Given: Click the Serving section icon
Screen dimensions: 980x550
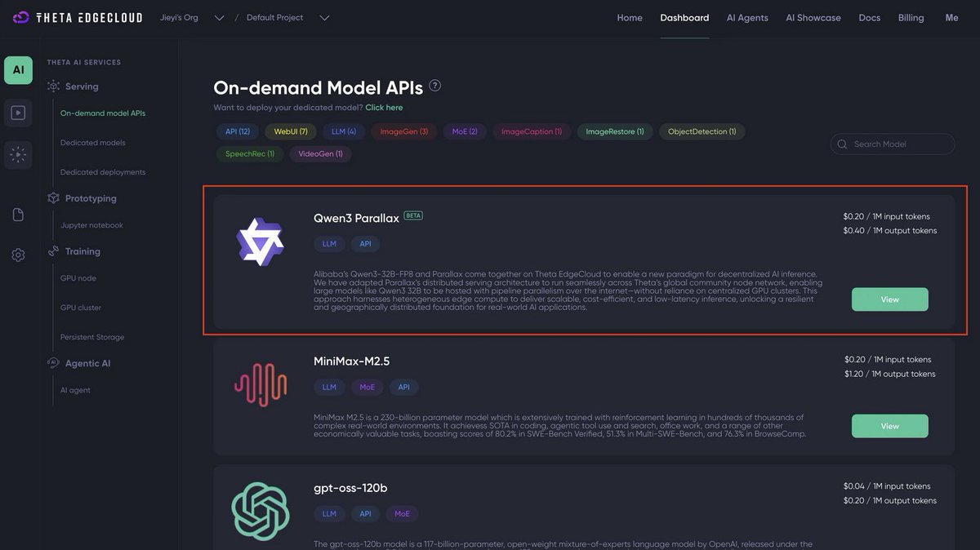Looking at the screenshot, I should 53,86.
